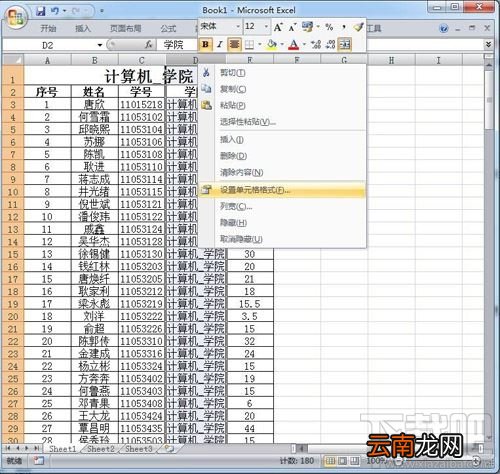Open the 插入 ribbon tab
The image size is (500, 474).
pos(83,29)
